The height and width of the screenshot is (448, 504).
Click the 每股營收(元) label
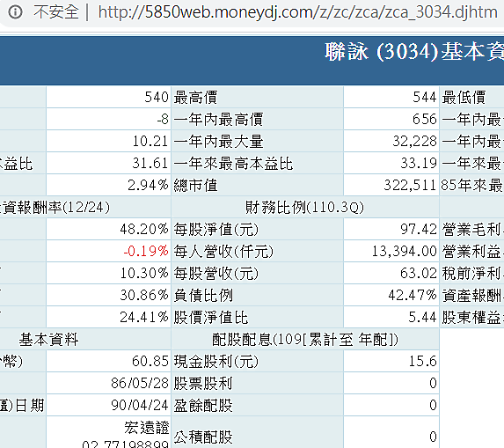click(216, 274)
